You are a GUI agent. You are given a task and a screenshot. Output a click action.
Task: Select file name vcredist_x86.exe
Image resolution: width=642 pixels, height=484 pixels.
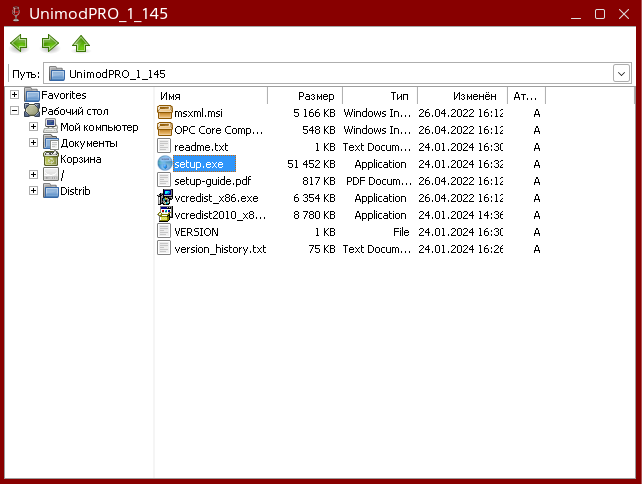(216, 198)
